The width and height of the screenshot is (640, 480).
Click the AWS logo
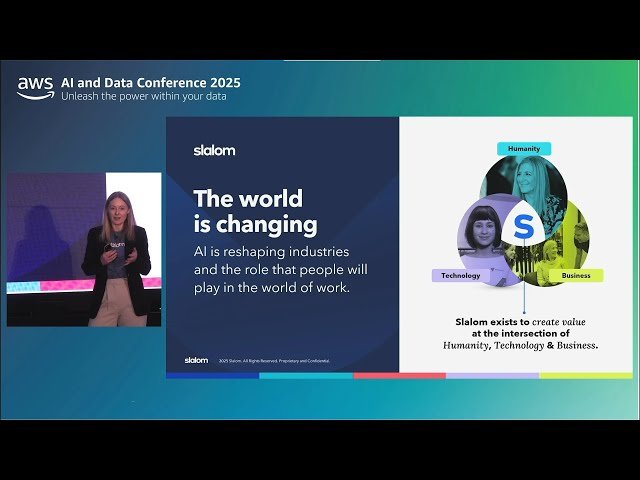36,88
